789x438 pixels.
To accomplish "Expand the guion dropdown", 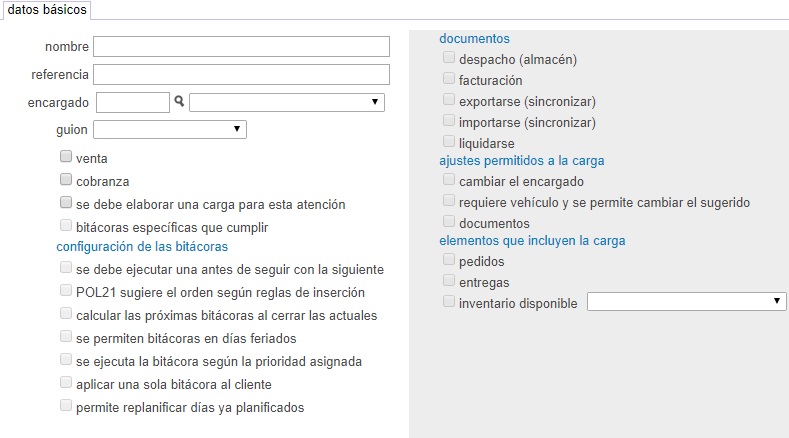I will click(170, 129).
